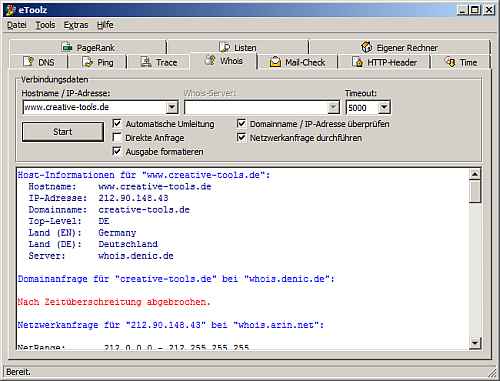Click the Land (EN) Germany line
Viewport: 500px width, 381px height.
click(82, 233)
